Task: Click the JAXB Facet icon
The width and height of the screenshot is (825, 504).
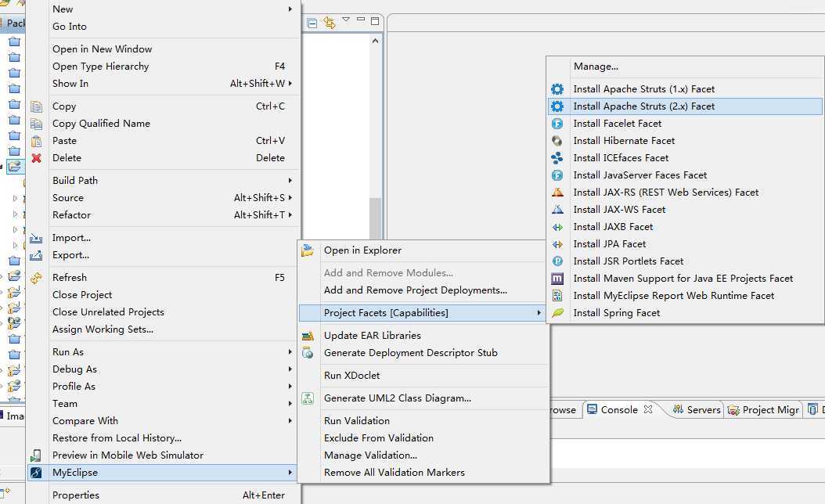Action: click(x=557, y=227)
